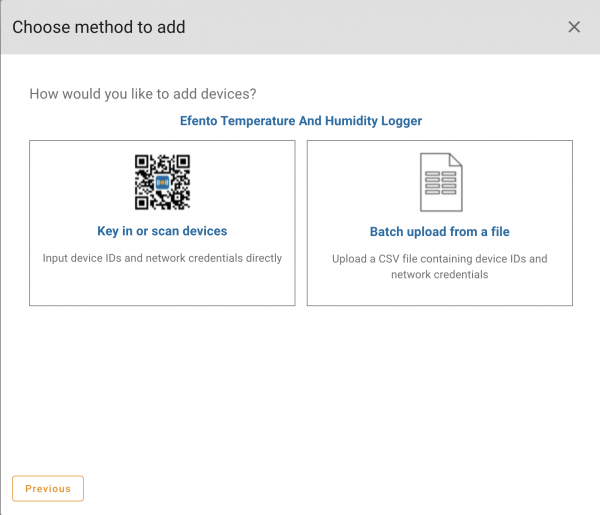This screenshot has width=600, height=515.
Task: Click the QR code scan icon
Action: [162, 182]
